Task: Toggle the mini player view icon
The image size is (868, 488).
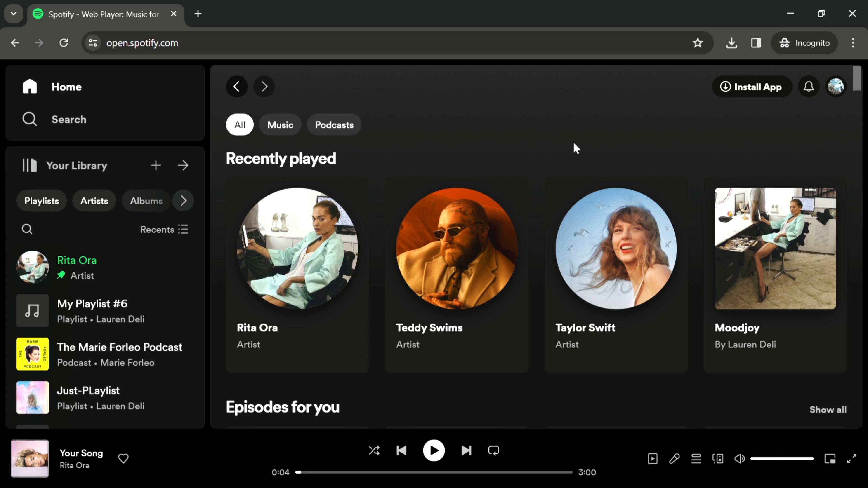Action: pos(831,459)
